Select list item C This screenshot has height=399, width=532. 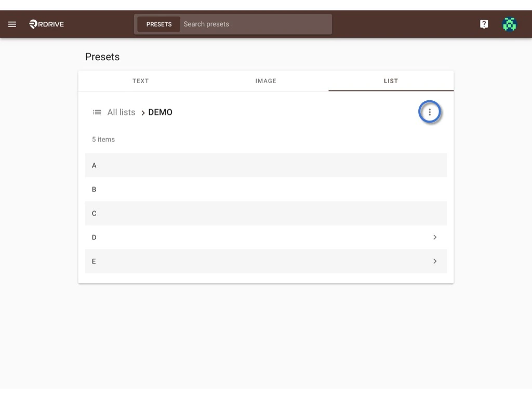pos(265,213)
